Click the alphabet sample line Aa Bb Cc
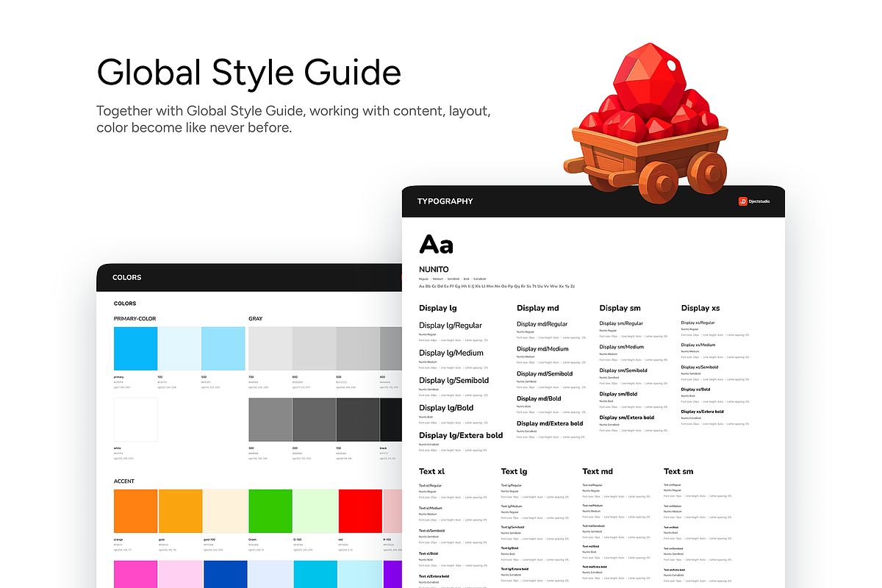 click(x=497, y=286)
